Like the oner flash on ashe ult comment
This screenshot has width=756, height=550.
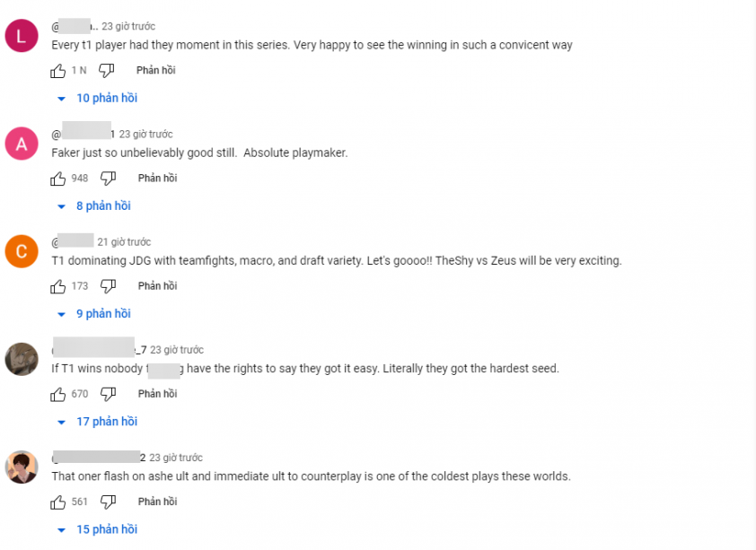(x=57, y=502)
